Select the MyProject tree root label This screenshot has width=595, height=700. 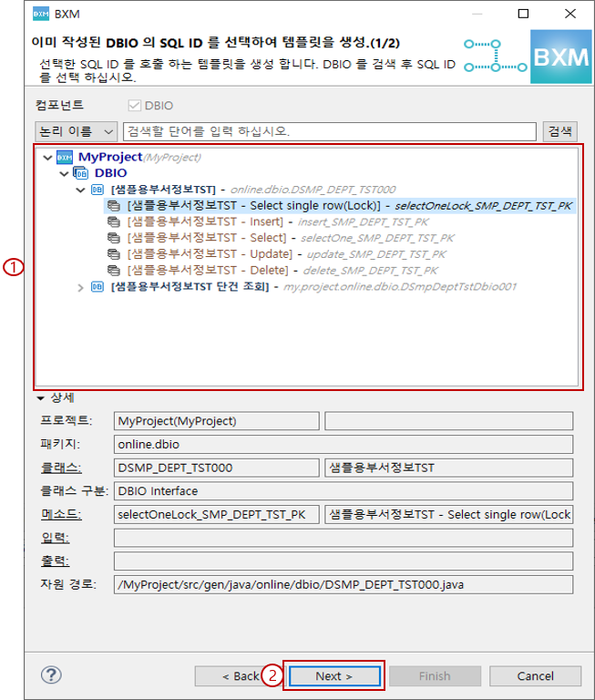(x=139, y=157)
